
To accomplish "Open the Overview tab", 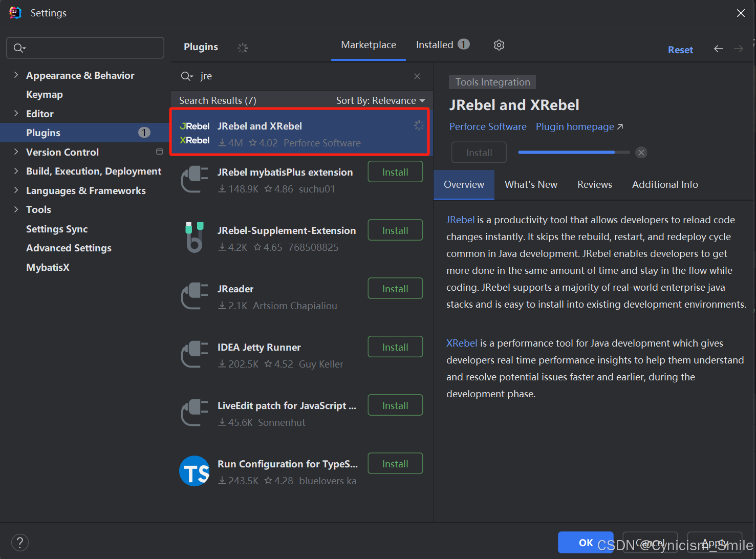I will (464, 185).
